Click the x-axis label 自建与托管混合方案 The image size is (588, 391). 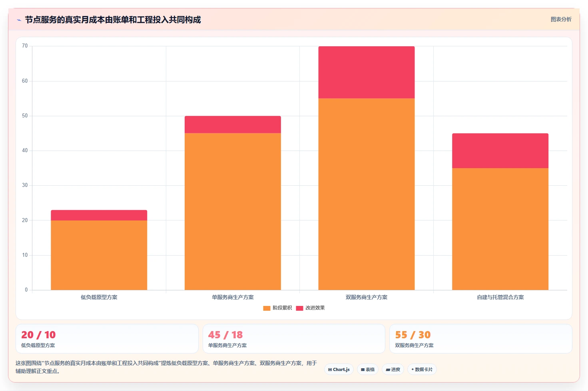[x=500, y=297]
